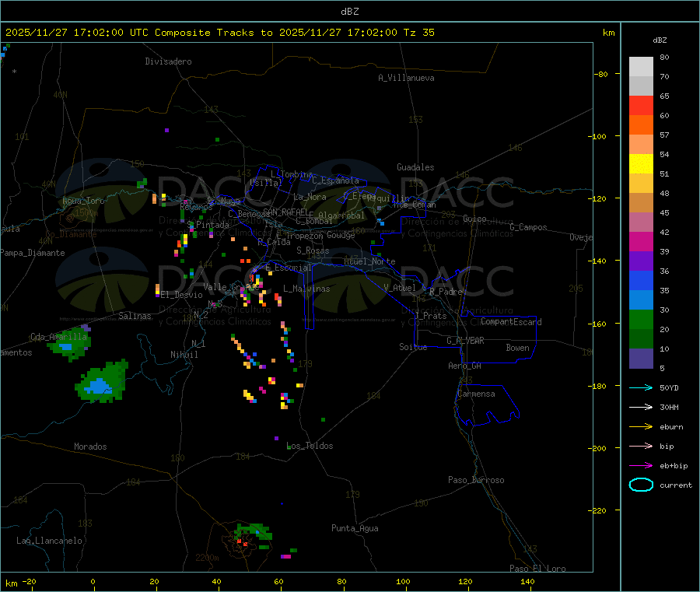
Task: Pick the green 30-20 dBZ swatch
Action: click(x=641, y=319)
